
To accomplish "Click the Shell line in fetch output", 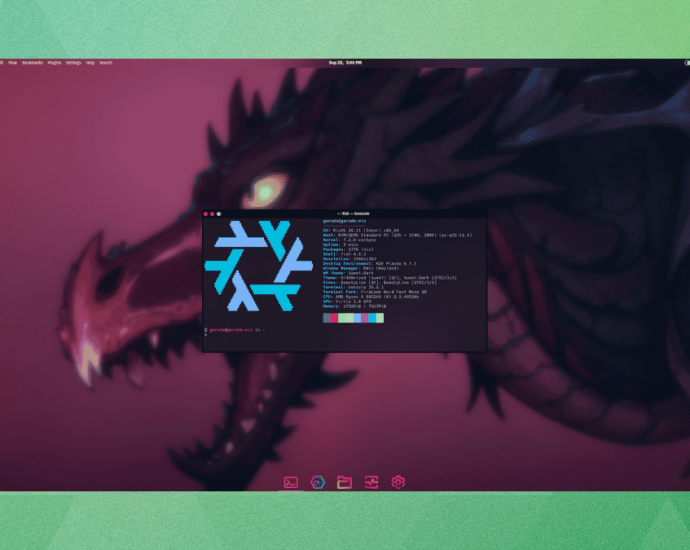I will (x=344, y=254).
